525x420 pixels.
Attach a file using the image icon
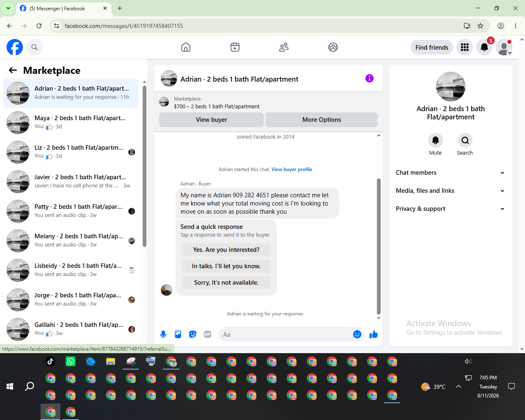[178, 334]
